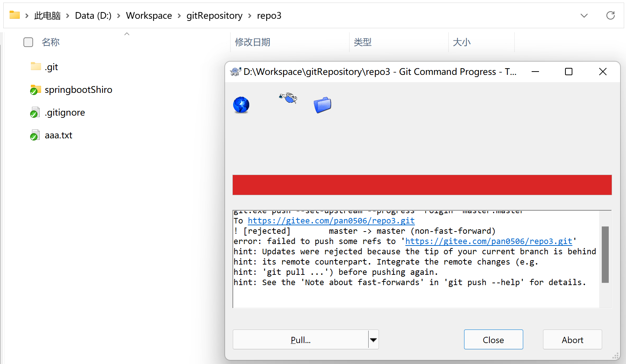The height and width of the screenshot is (364, 626).
Task: Sort files by 修改日期 column header
Action: pyautogui.click(x=253, y=42)
